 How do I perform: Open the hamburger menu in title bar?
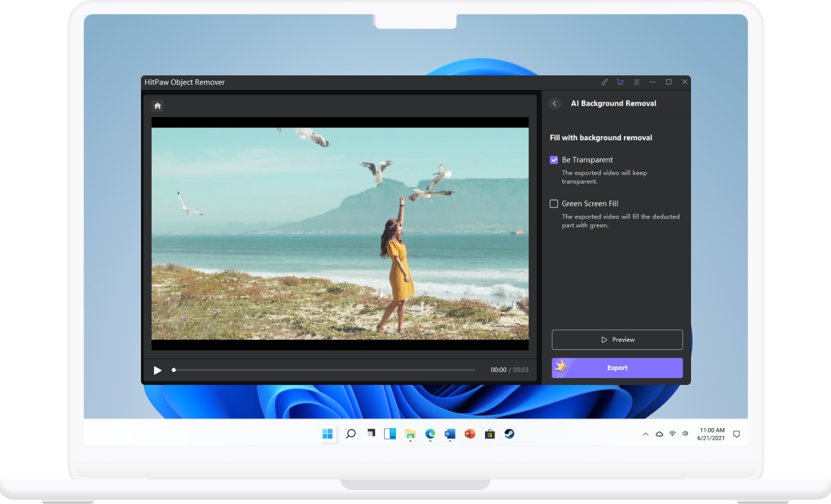pos(636,82)
